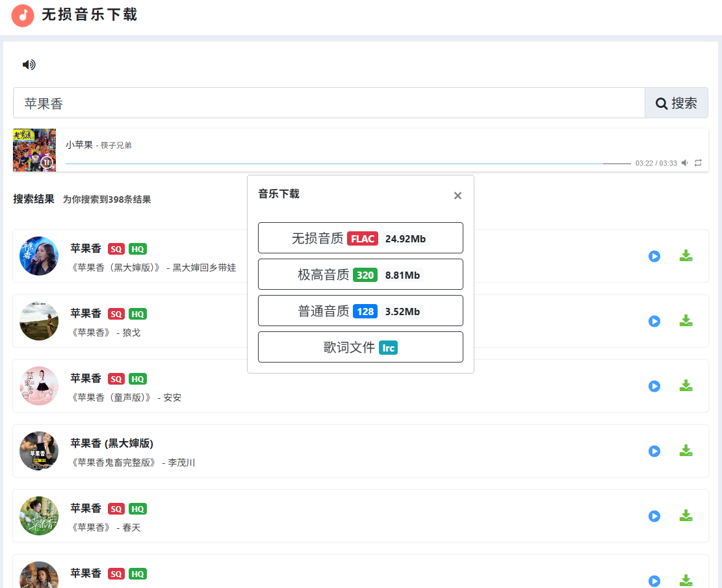722x588 pixels.
Task: Open download for 苹果香 by 春天
Action: pos(686,516)
